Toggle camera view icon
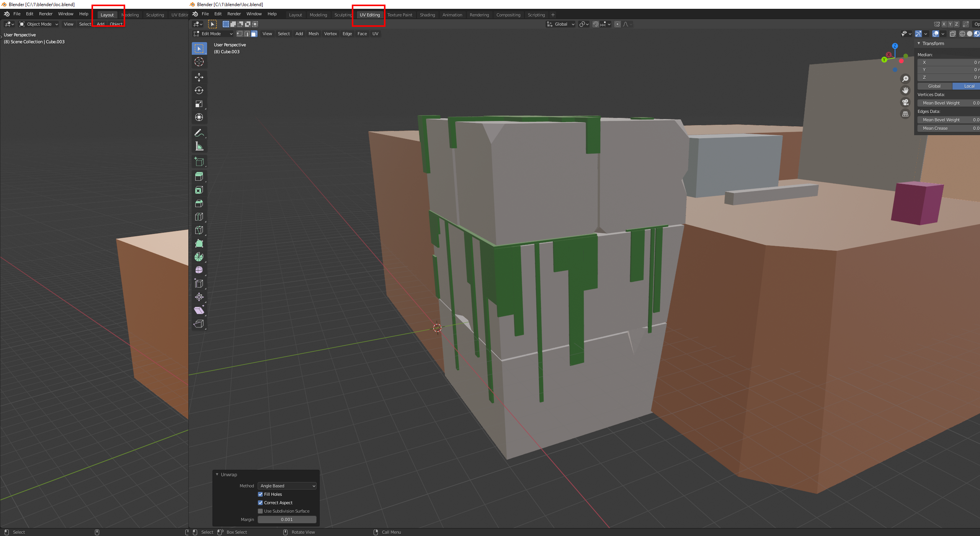The height and width of the screenshot is (536, 980). pyautogui.click(x=905, y=102)
